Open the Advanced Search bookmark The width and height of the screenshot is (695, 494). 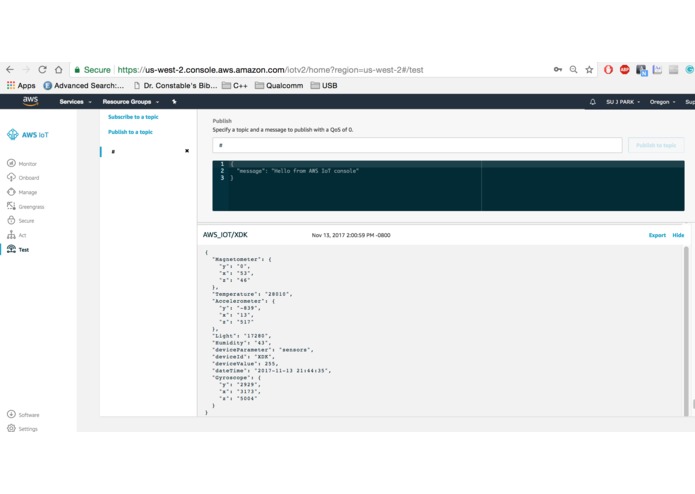(83, 86)
